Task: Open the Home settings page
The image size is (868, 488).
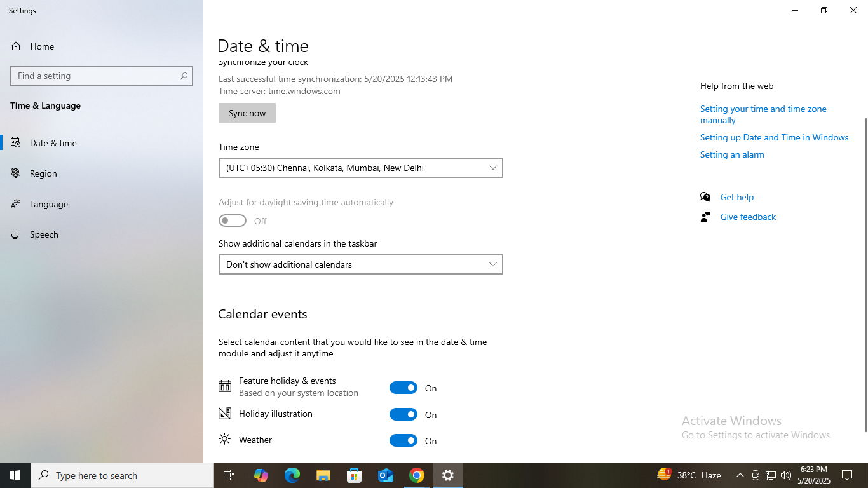Action: pos(42,46)
